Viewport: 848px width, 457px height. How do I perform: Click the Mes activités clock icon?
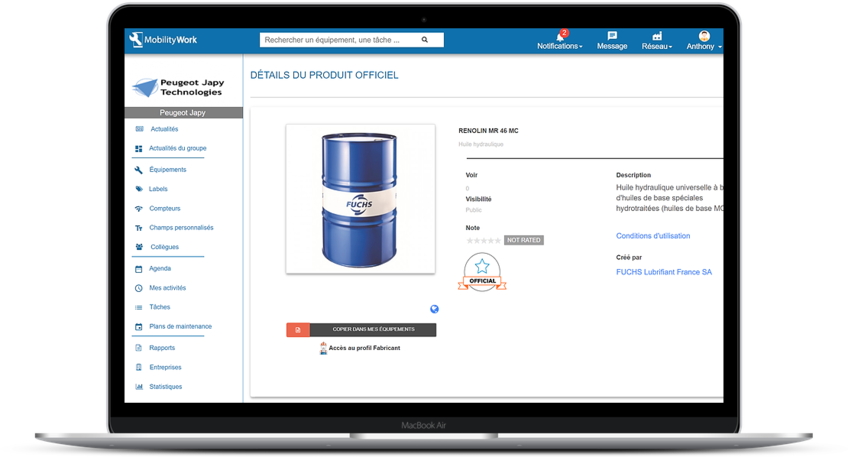pyautogui.click(x=138, y=288)
